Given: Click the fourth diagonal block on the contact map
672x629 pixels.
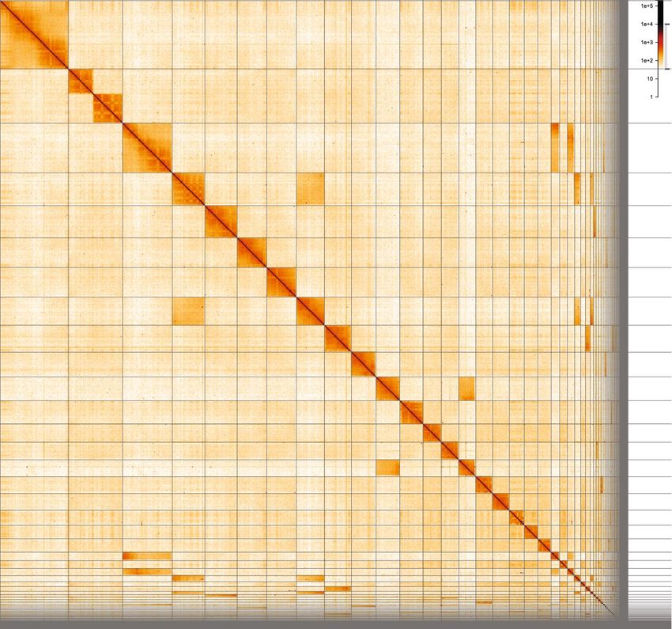Looking at the screenshot, I should (147, 147).
